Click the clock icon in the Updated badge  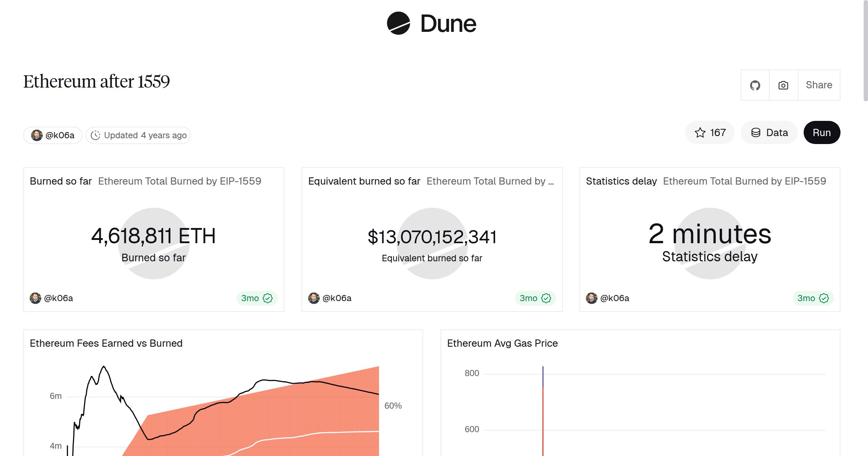[x=95, y=135]
